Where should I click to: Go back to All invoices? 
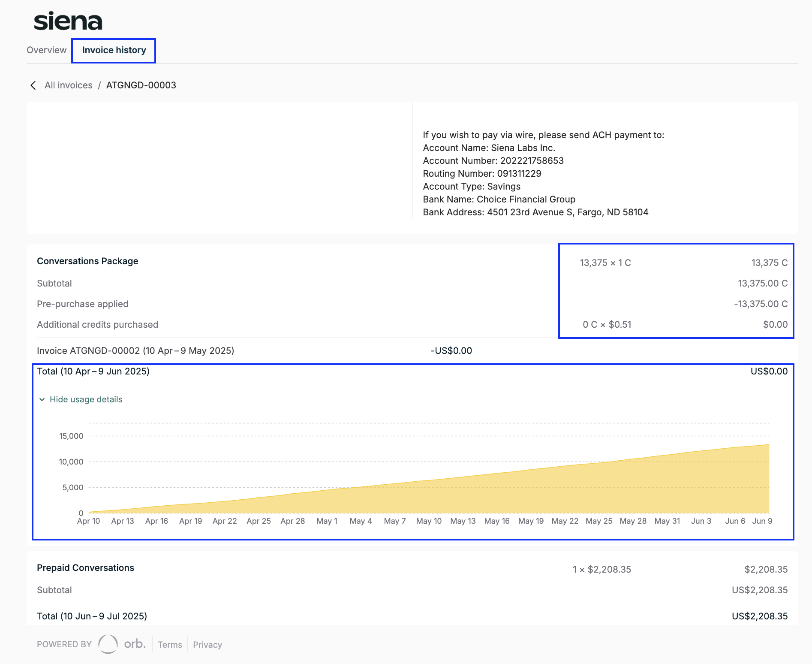tap(69, 85)
